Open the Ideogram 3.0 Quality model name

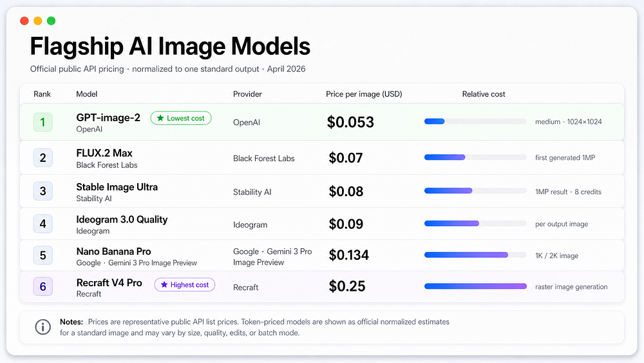point(122,219)
